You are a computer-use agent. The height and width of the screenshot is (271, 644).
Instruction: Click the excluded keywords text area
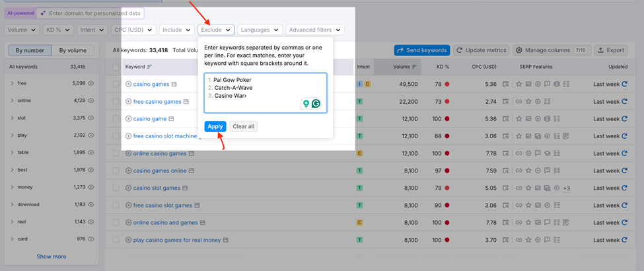[x=266, y=93]
